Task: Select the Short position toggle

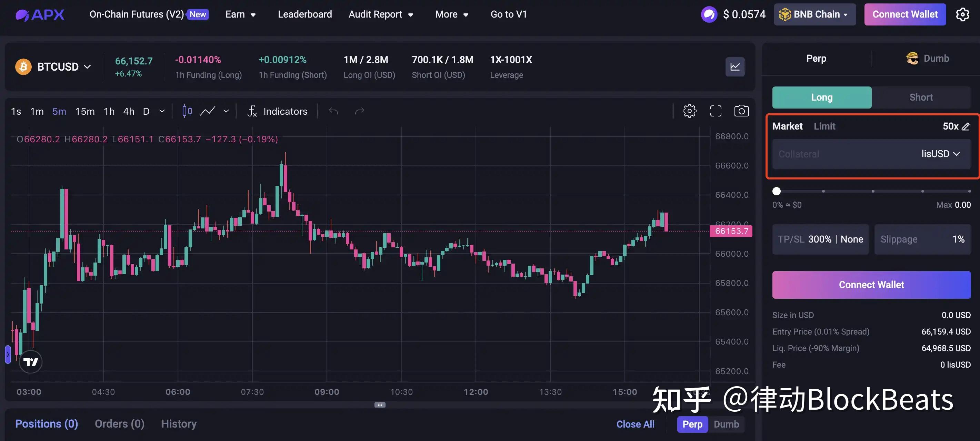Action: coord(921,97)
